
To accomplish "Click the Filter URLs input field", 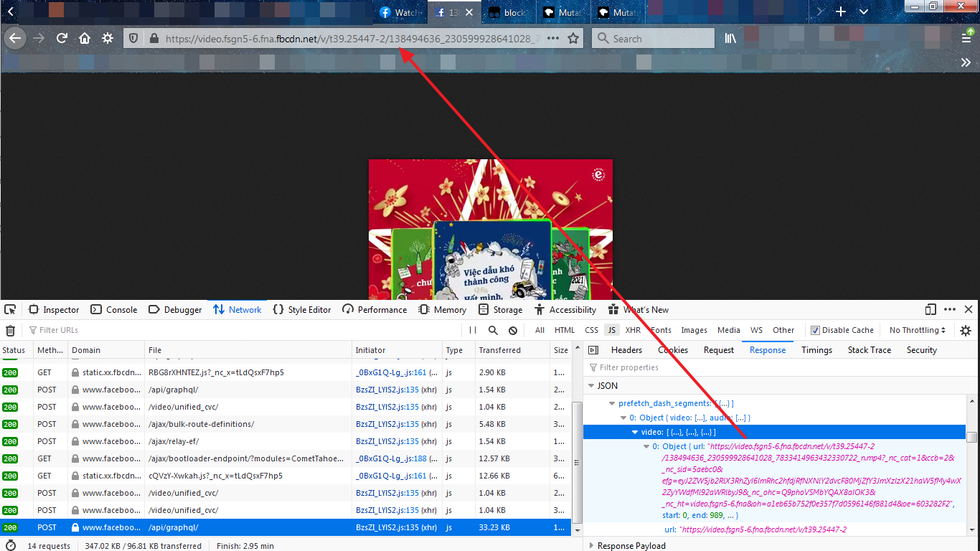I will 244,330.
